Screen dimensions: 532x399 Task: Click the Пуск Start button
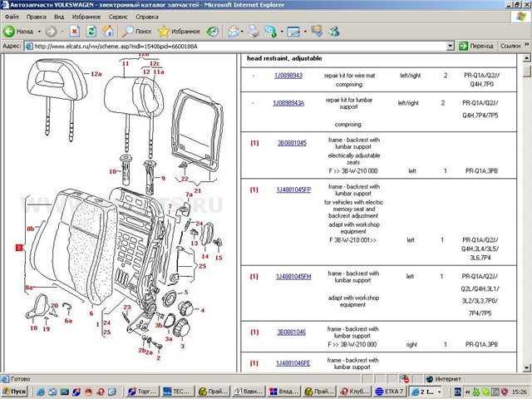pos(15,392)
